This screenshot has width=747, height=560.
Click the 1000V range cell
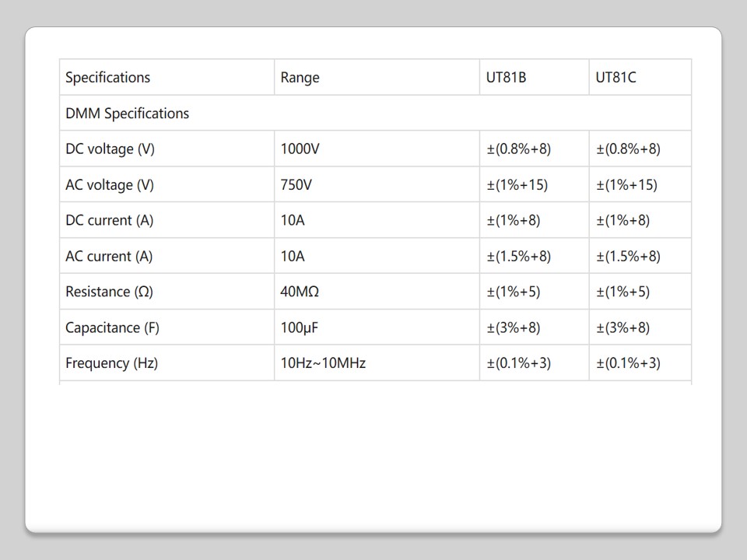(x=300, y=149)
